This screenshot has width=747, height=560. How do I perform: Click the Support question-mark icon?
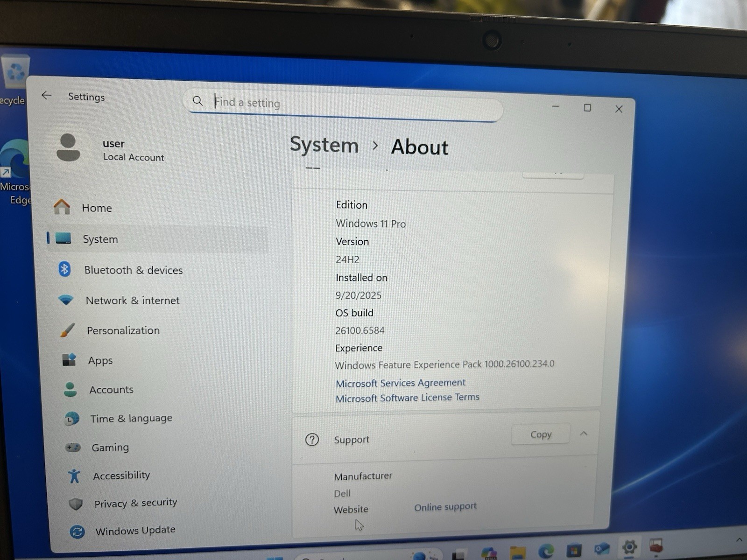312,439
